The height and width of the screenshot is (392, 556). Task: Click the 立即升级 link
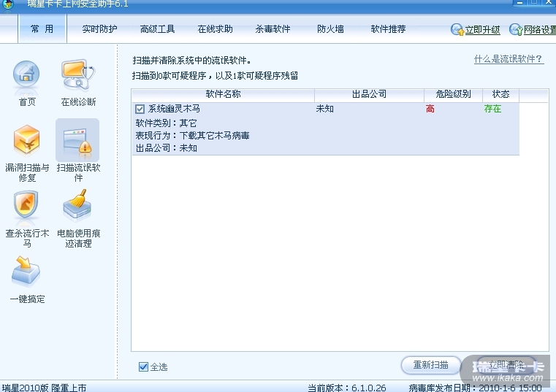(482, 30)
